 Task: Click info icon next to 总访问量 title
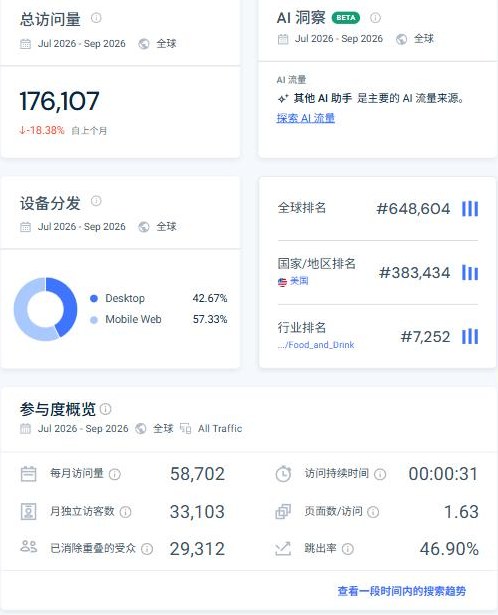96,18
